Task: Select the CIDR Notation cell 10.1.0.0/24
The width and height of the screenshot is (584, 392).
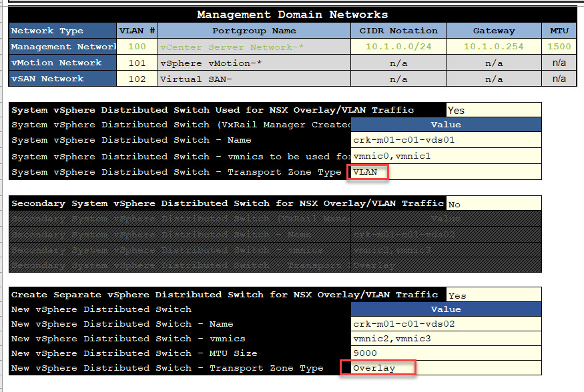Action: (398, 47)
